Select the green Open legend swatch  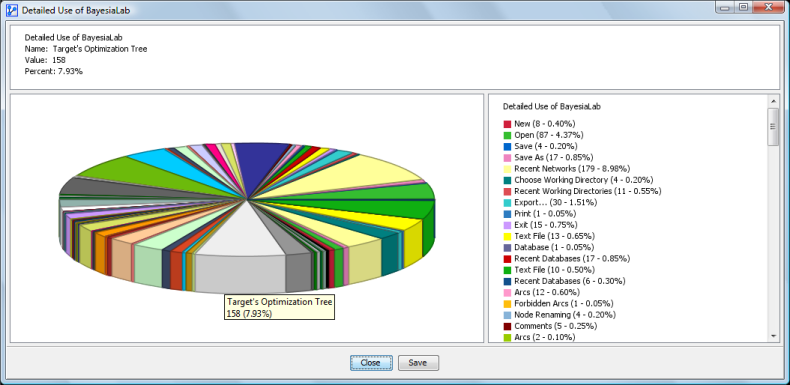507,135
